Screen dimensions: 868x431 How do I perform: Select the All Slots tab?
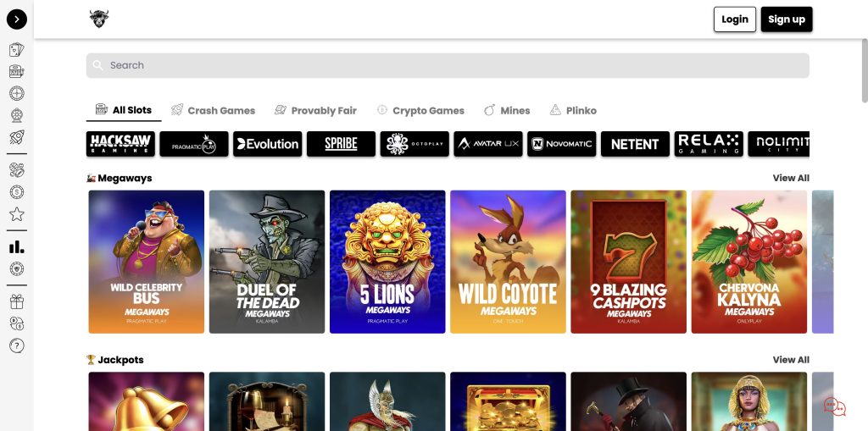coord(124,110)
